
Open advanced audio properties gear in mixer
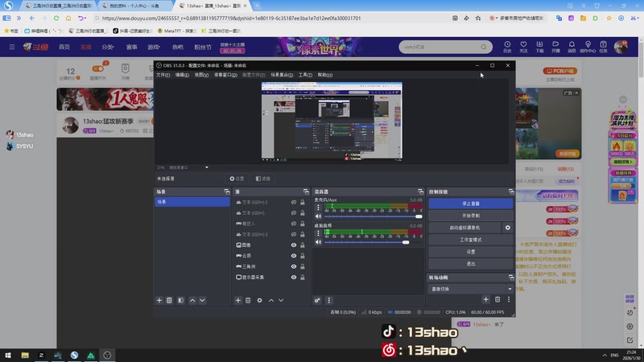[x=317, y=300]
